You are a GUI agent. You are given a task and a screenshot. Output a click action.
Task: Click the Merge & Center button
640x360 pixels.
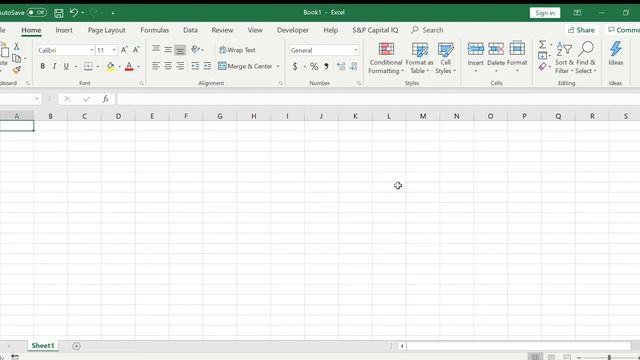coord(245,66)
